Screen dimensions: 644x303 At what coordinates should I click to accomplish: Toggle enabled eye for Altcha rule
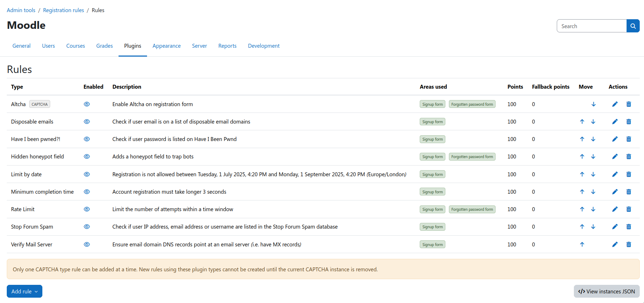[x=87, y=104]
